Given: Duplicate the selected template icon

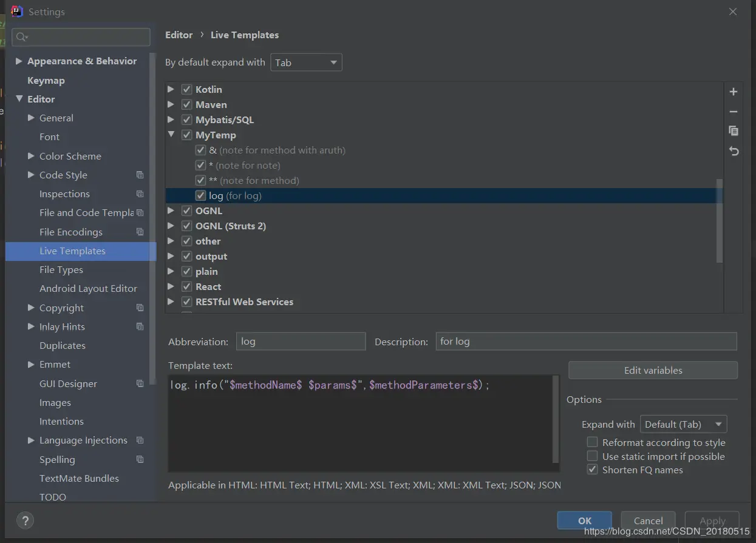Looking at the screenshot, I should pyautogui.click(x=734, y=131).
